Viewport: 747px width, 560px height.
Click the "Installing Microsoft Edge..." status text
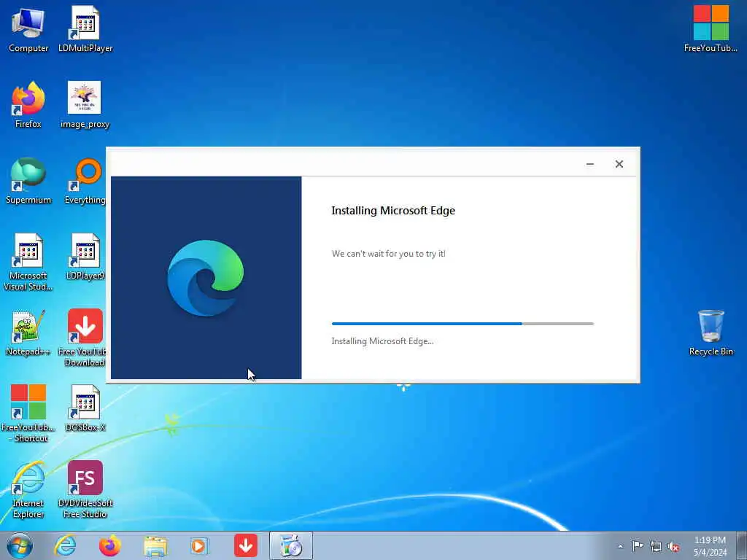pyautogui.click(x=382, y=341)
